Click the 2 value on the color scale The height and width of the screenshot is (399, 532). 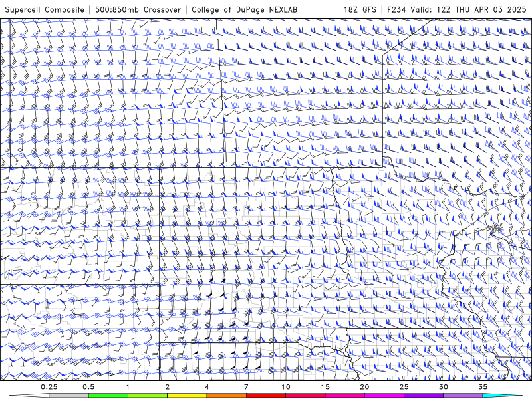point(168,387)
